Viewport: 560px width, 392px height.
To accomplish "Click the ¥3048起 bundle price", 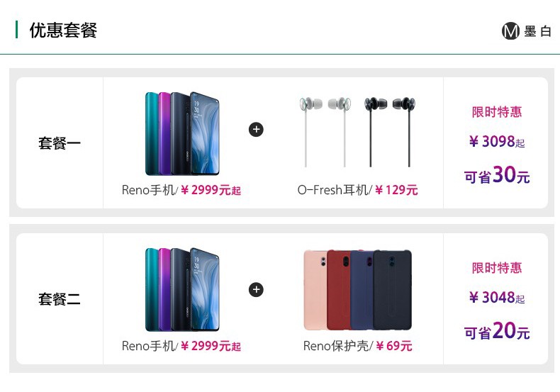I will tap(497, 297).
